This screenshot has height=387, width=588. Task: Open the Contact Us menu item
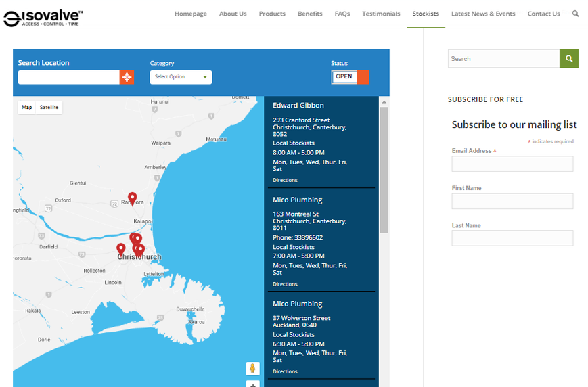543,14
